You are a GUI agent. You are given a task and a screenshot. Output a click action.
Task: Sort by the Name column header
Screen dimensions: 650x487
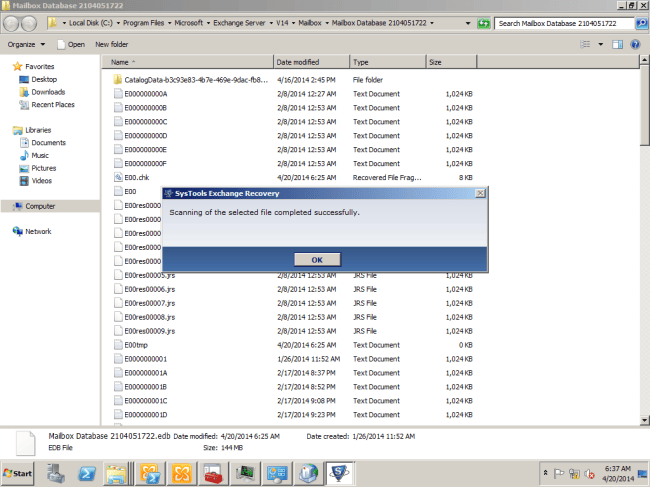188,62
